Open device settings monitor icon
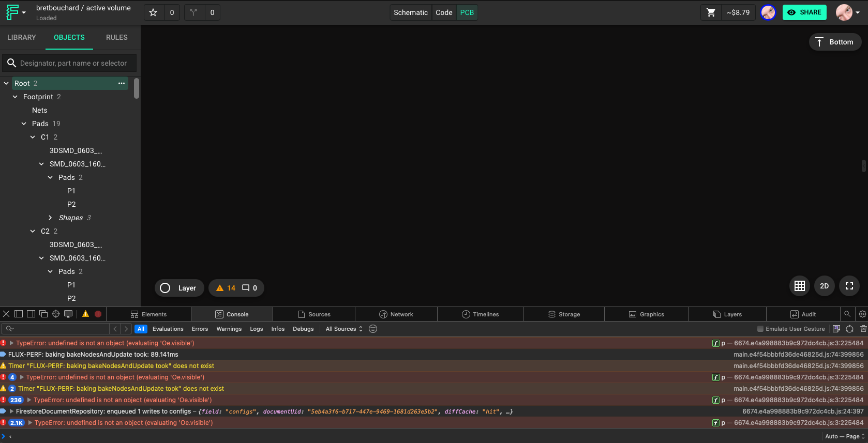 click(68, 314)
